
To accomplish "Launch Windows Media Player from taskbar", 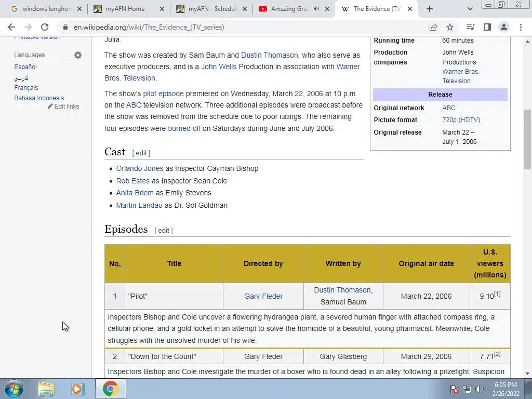I will click(77, 389).
